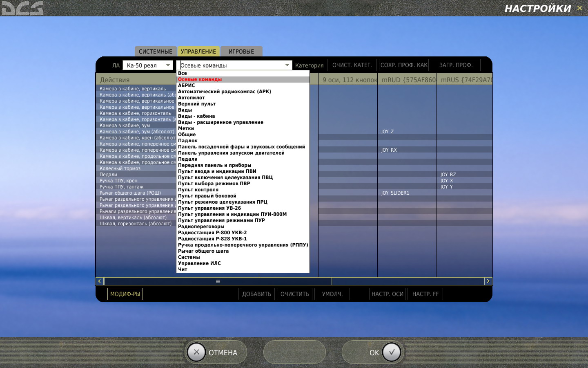Close settings with the X icon

tap(579, 8)
